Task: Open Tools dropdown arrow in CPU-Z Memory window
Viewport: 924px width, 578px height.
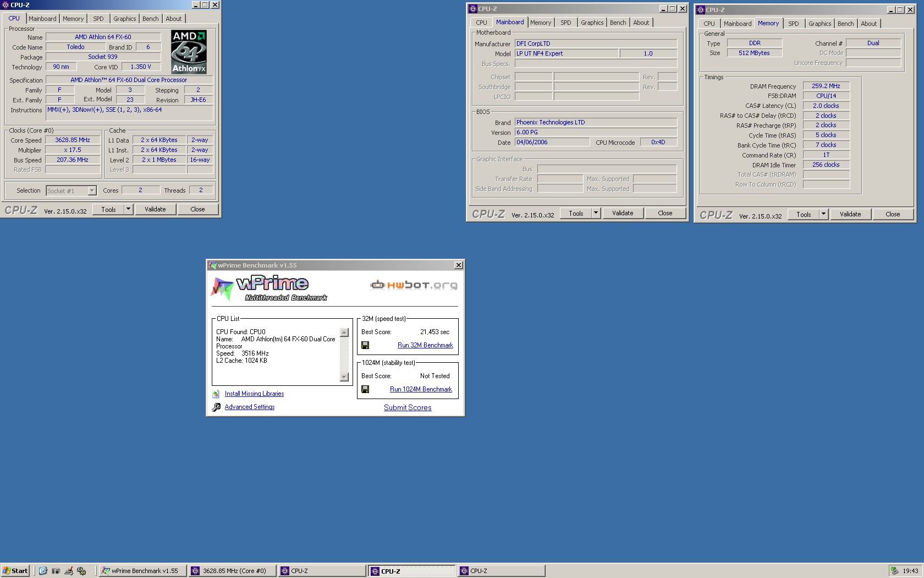Action: pyautogui.click(x=823, y=214)
